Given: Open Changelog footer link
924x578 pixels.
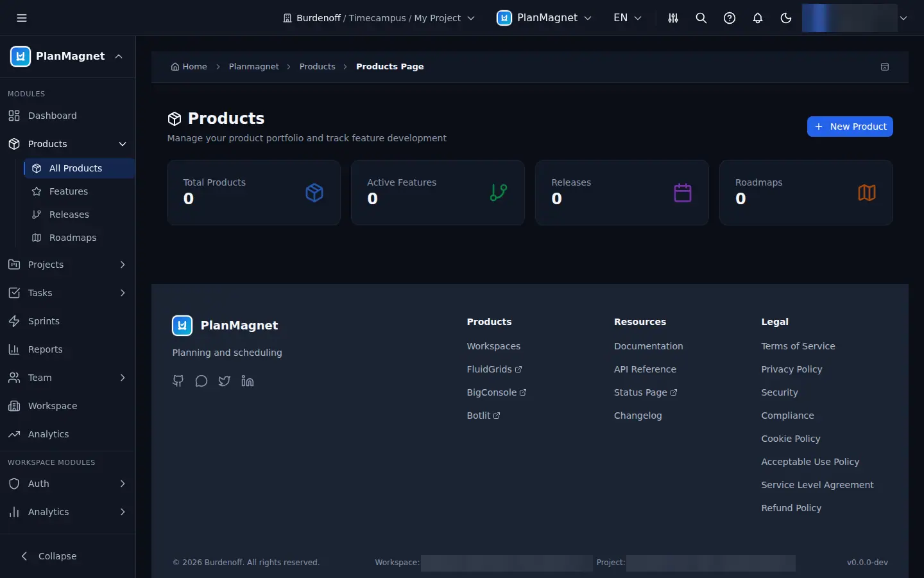Looking at the screenshot, I should (638, 416).
